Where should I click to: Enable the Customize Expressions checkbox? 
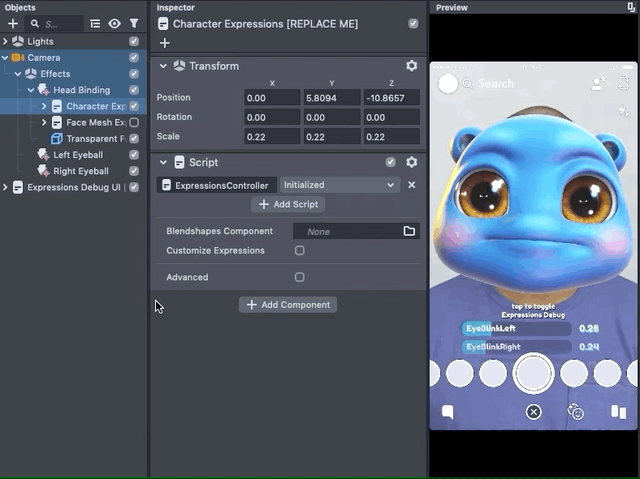(299, 251)
